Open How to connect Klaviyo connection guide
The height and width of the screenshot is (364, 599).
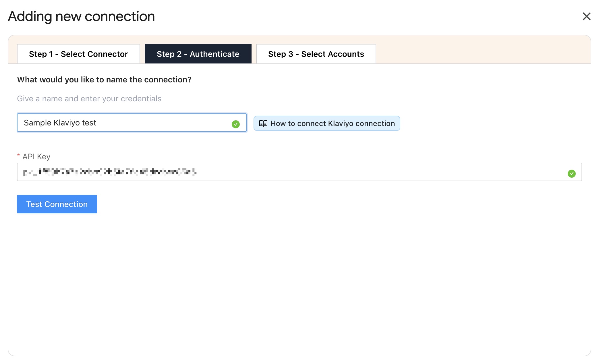327,123
